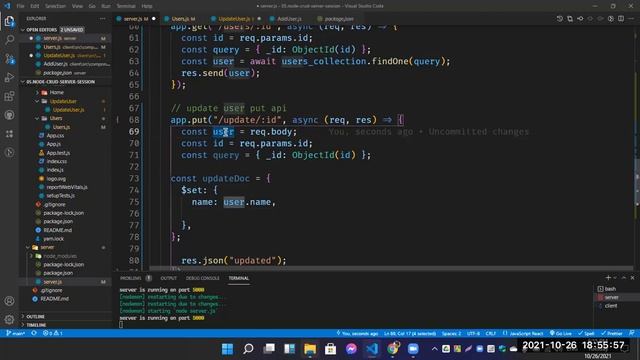Open File Explorer from the taskbar
Viewport: 640px width, 360px height.
coord(310,349)
